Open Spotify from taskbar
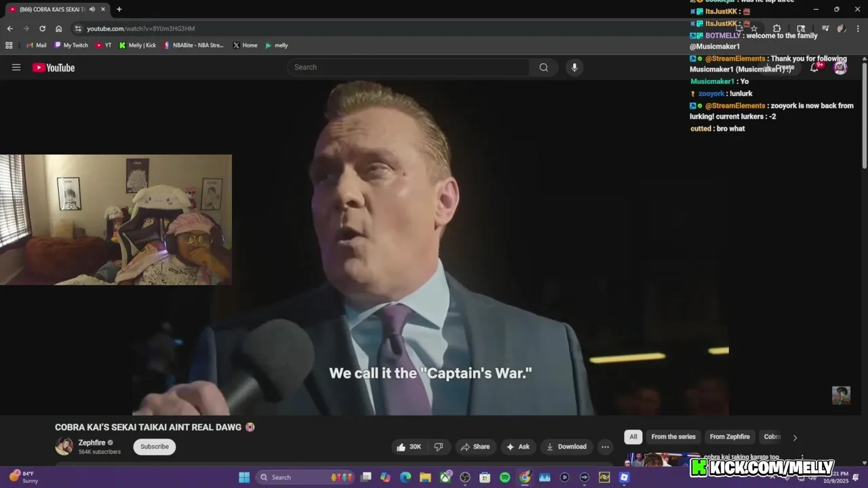868x488 pixels. [x=505, y=477]
